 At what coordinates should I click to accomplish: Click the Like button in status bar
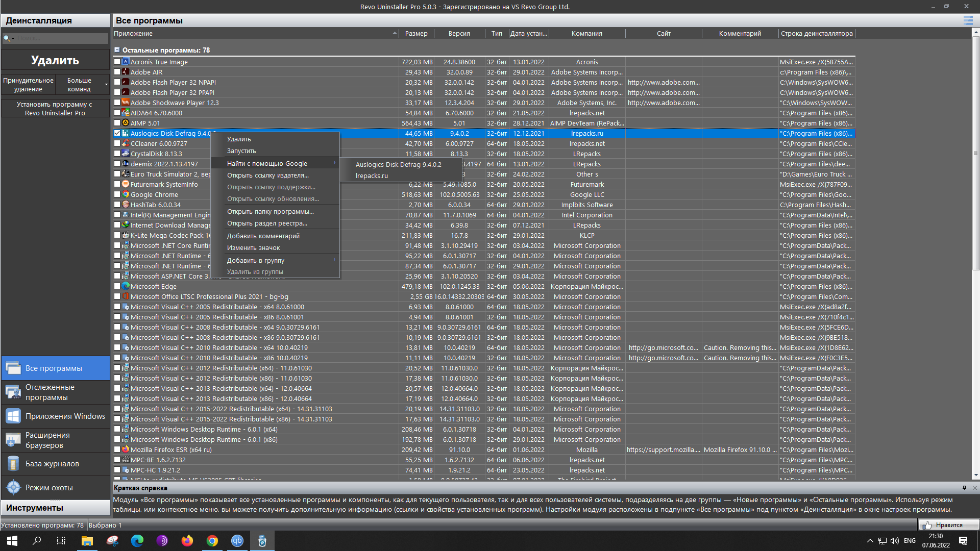[949, 525]
